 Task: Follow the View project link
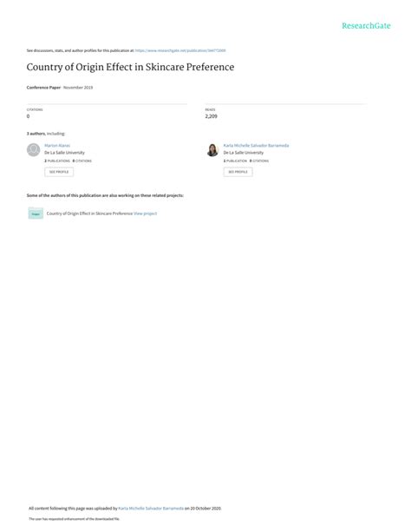coord(145,213)
